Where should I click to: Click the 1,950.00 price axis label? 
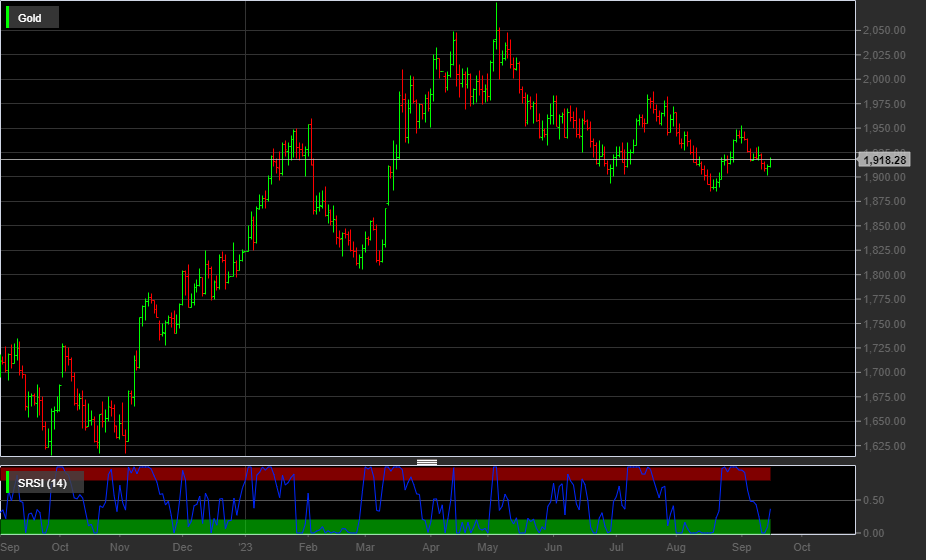[x=884, y=128]
